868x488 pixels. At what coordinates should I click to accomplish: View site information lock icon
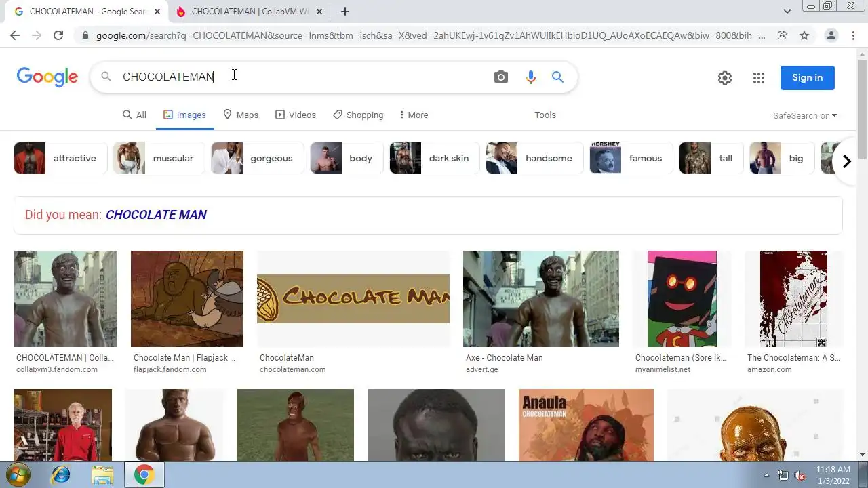click(x=85, y=35)
